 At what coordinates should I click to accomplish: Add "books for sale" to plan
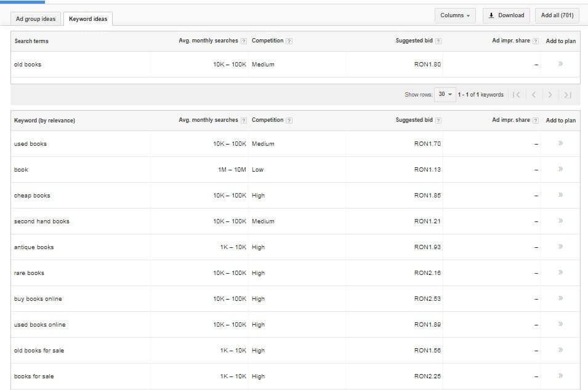(x=560, y=376)
